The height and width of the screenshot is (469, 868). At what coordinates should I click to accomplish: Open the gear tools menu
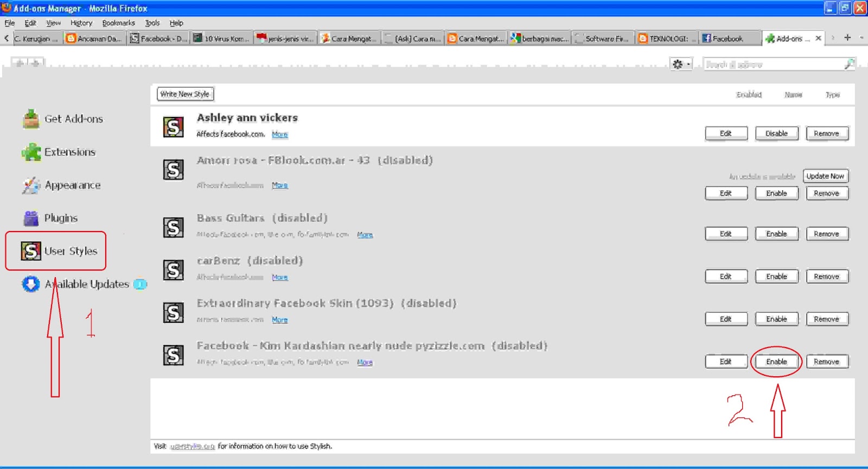click(680, 64)
